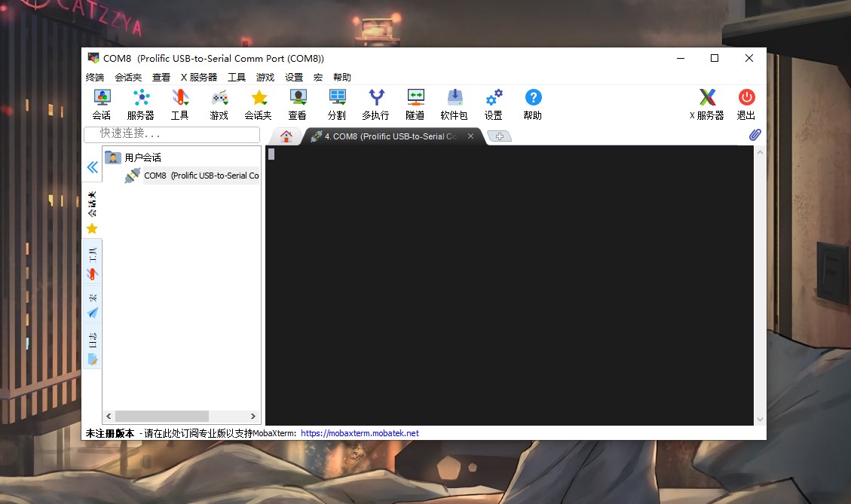This screenshot has width=851, height=504.
Task: Open the mobaxterm.mobatek.net link
Action: (x=360, y=433)
